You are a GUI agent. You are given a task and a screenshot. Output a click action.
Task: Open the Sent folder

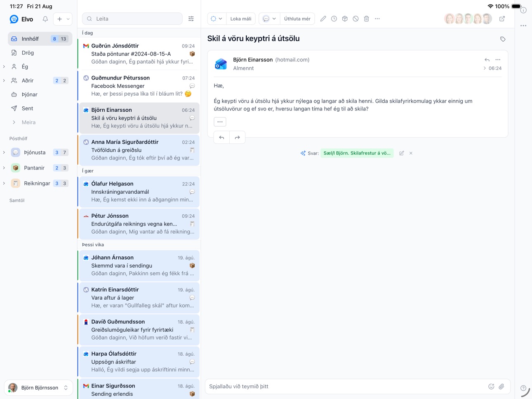40,108
